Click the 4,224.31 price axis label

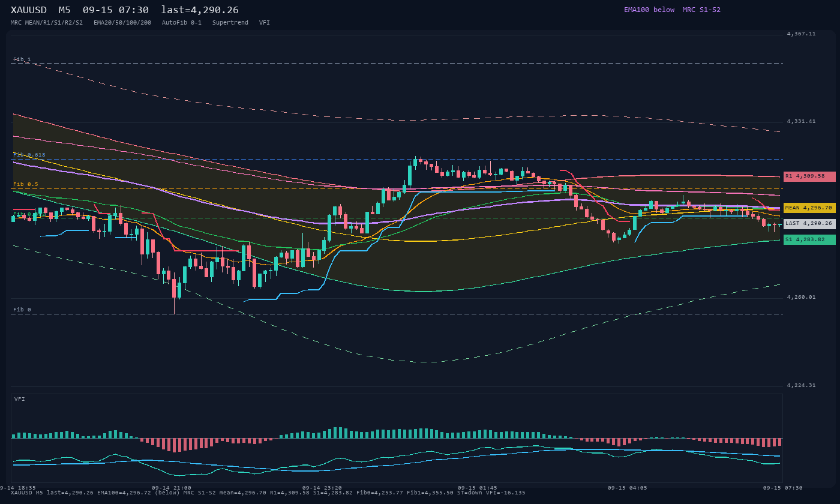802,385
